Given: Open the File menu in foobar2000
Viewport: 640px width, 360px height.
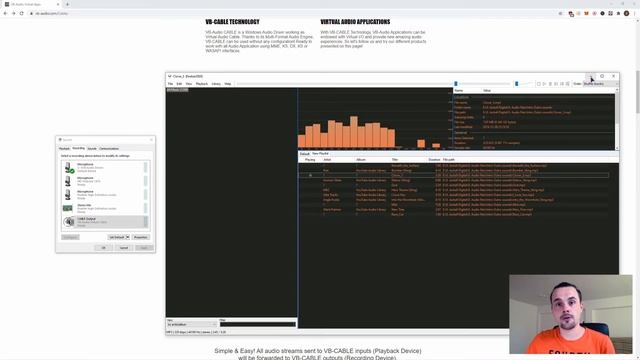Looking at the screenshot, I should click(171, 84).
